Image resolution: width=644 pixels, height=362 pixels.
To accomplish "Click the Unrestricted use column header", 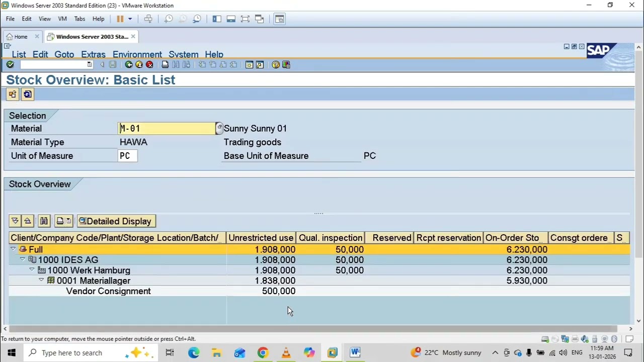I will [x=261, y=238].
